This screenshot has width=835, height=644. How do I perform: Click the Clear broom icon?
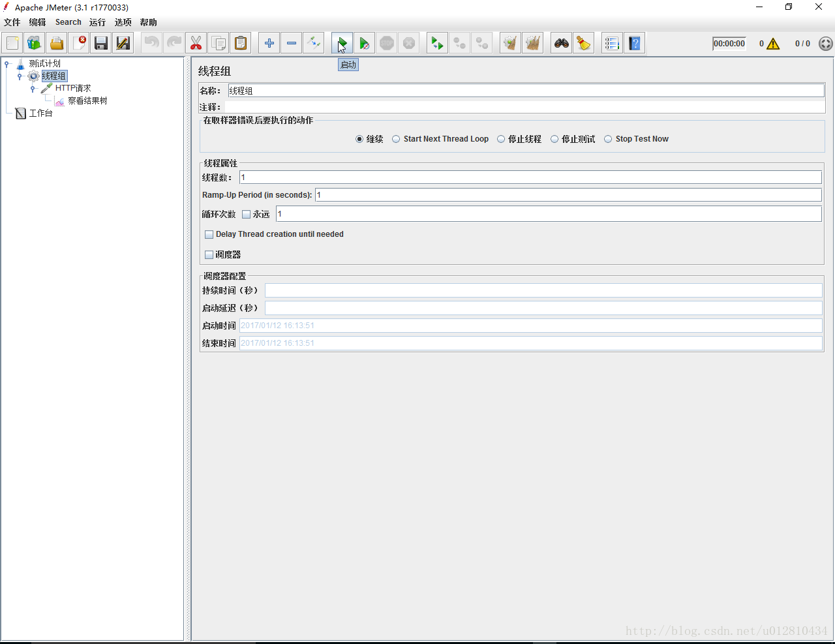(x=511, y=43)
